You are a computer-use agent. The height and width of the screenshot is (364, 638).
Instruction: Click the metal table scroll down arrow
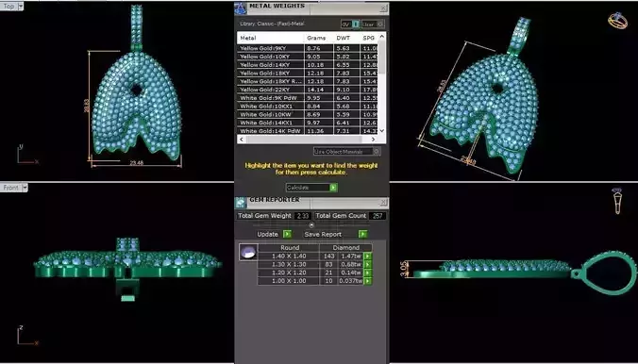click(x=381, y=130)
